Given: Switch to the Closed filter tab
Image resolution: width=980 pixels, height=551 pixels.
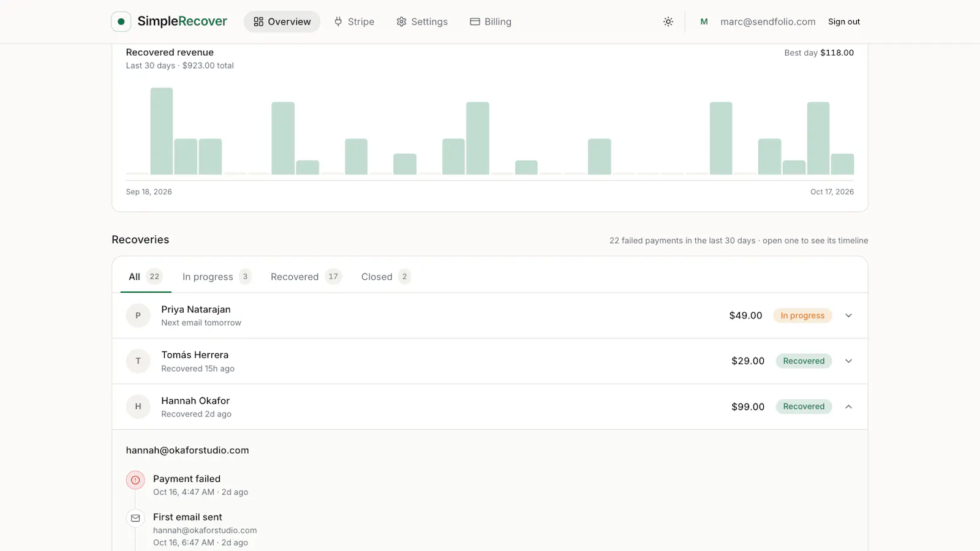Looking at the screenshot, I should click(x=385, y=277).
